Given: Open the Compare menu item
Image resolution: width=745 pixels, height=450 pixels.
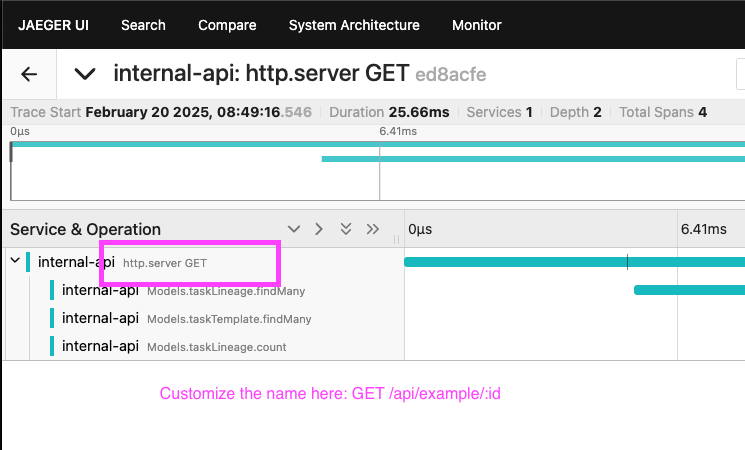Looking at the screenshot, I should tap(227, 25).
